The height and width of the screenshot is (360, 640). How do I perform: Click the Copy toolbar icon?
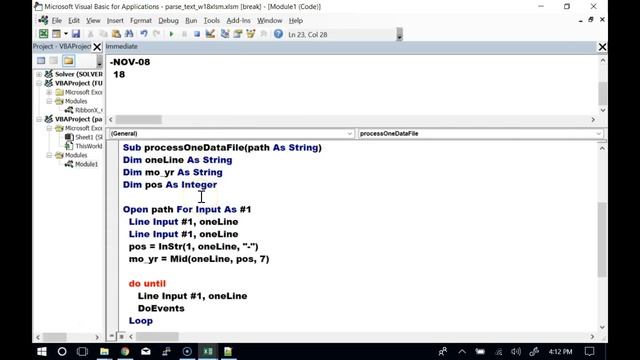[103, 34]
